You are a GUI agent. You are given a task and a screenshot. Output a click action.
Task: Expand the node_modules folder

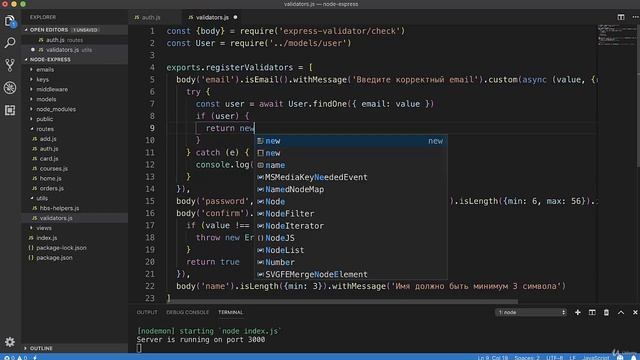tap(75, 109)
